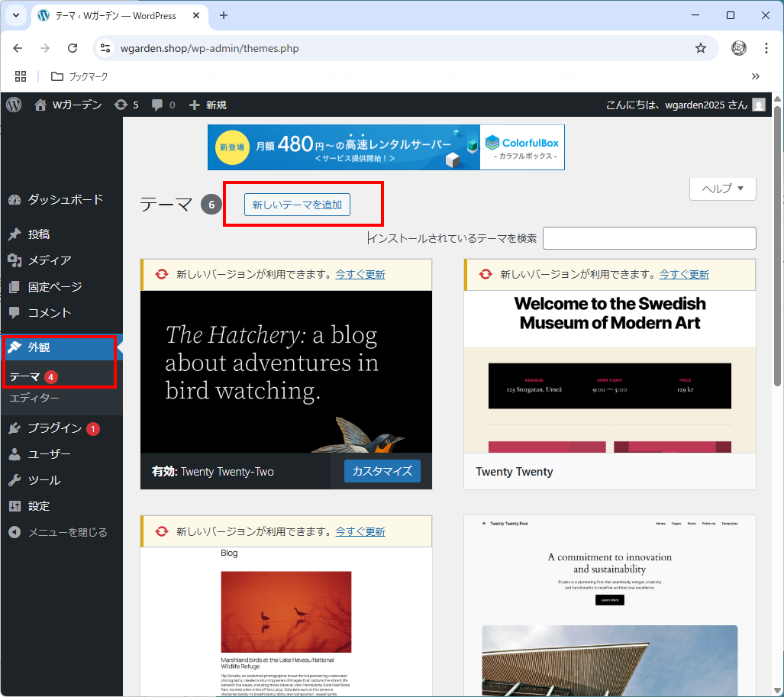Bookmark this page with the star icon

pos(700,48)
